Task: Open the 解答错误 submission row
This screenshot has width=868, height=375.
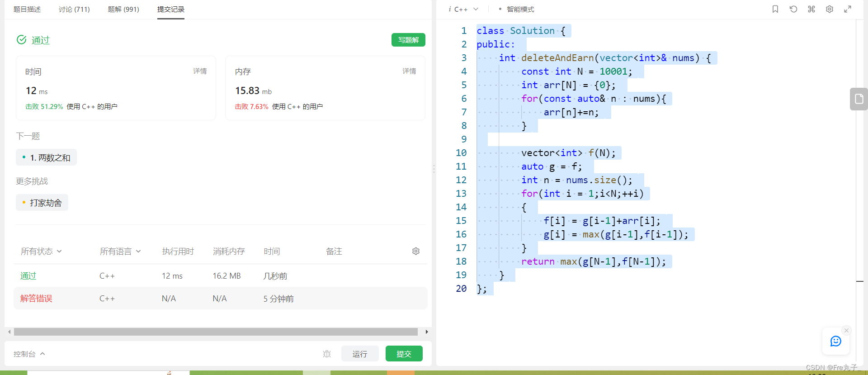Action: 221,299
